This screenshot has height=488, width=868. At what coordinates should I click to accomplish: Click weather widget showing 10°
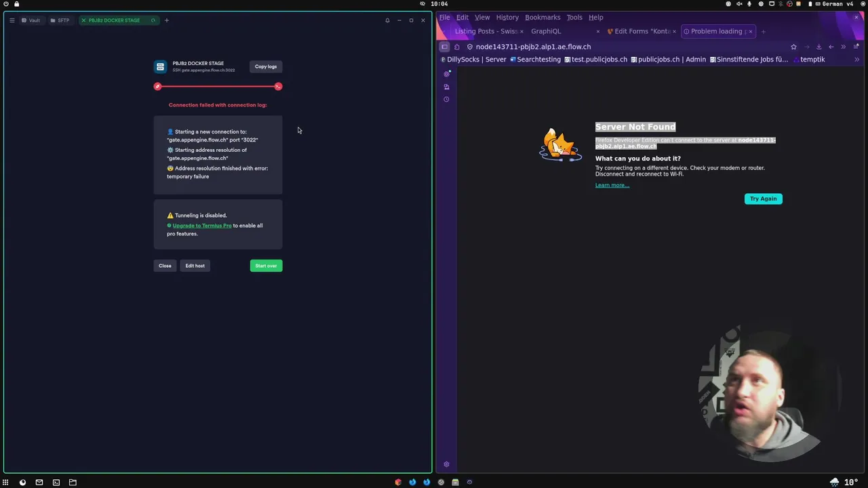point(844,483)
